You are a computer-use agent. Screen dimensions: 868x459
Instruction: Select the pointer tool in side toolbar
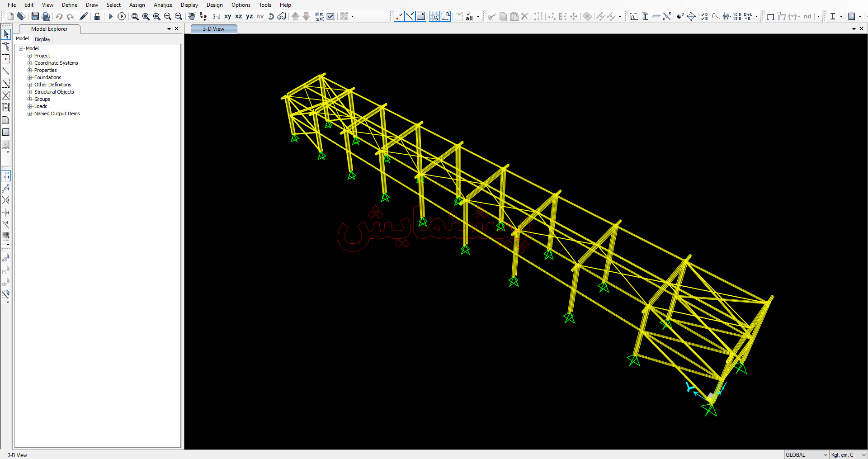pos(6,34)
